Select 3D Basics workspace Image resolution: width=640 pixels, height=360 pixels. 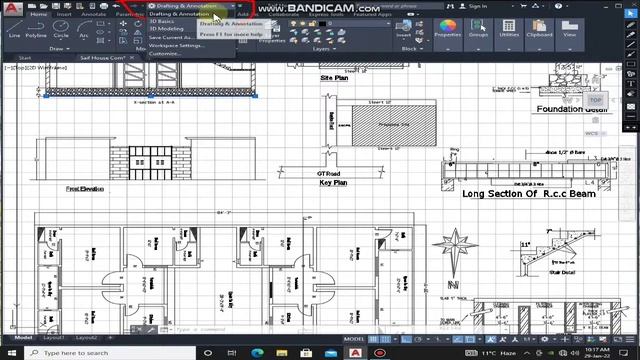162,21
